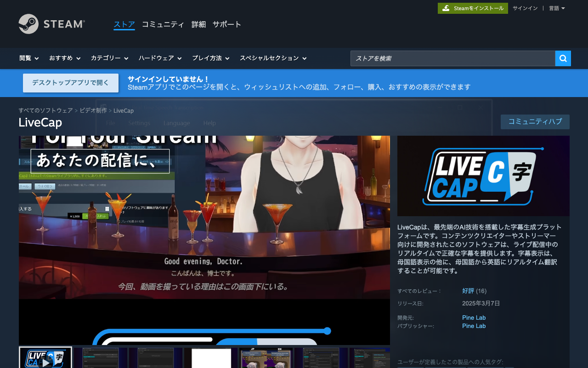The image size is (588, 368).
Task: Expand the カテゴリー dropdown menu
Action: [x=110, y=58]
